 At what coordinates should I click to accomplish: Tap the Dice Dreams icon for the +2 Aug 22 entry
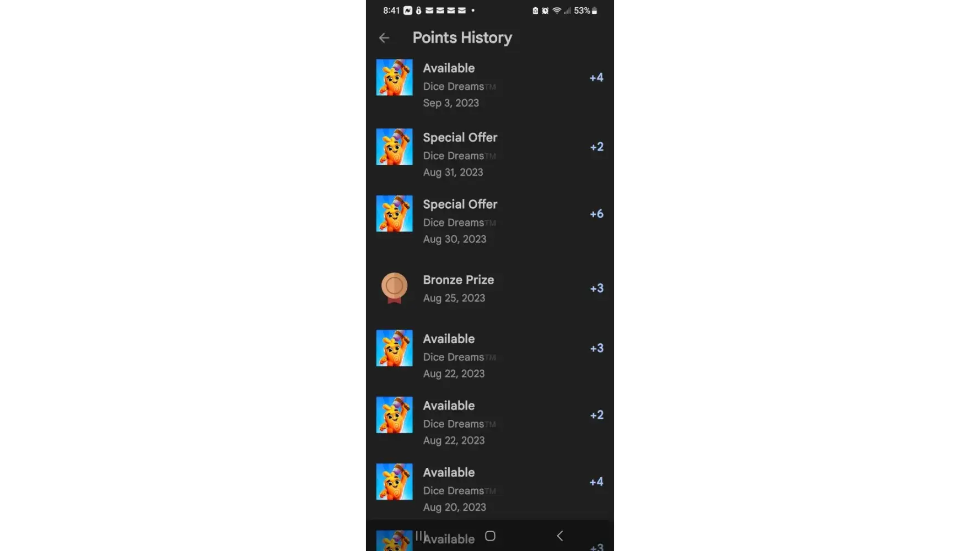(394, 414)
